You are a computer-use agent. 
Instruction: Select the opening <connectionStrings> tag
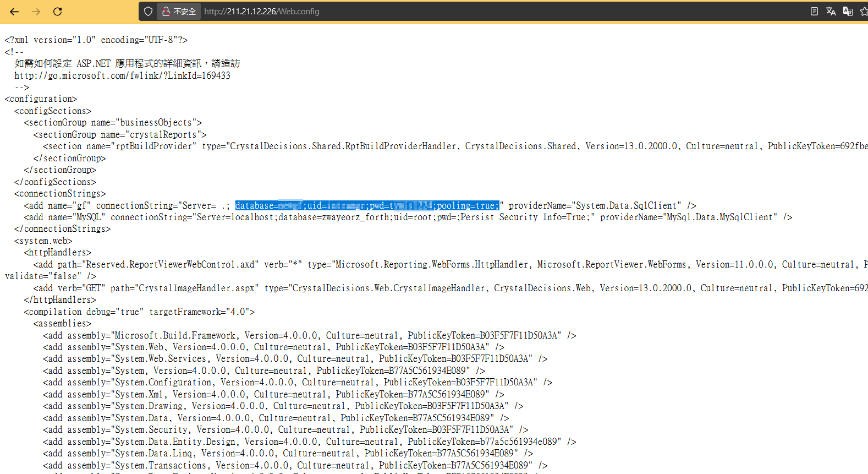click(60, 194)
